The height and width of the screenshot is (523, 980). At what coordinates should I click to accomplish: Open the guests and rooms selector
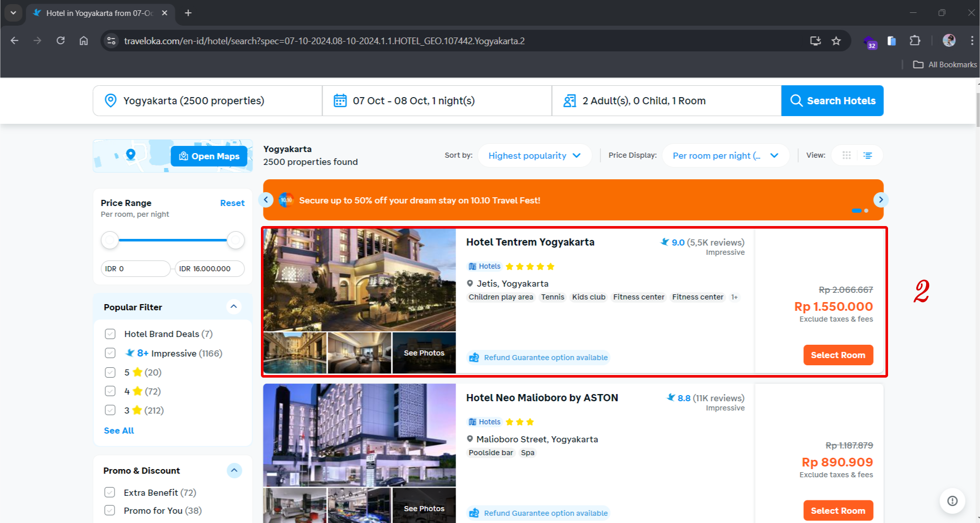667,101
